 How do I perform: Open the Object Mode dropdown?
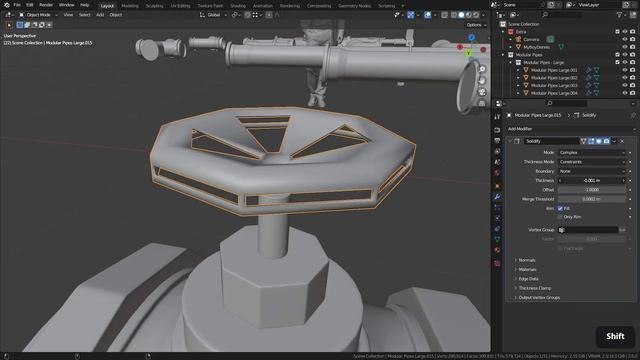coord(38,15)
